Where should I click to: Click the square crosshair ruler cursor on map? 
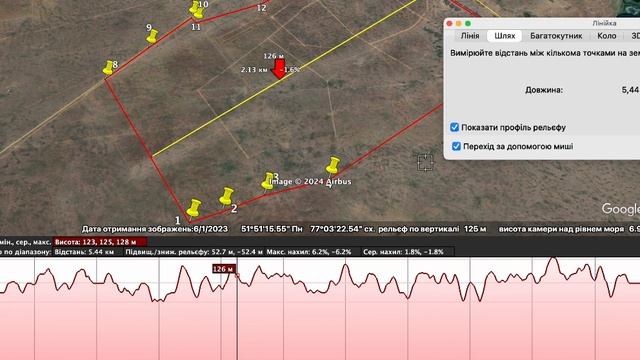(425, 162)
